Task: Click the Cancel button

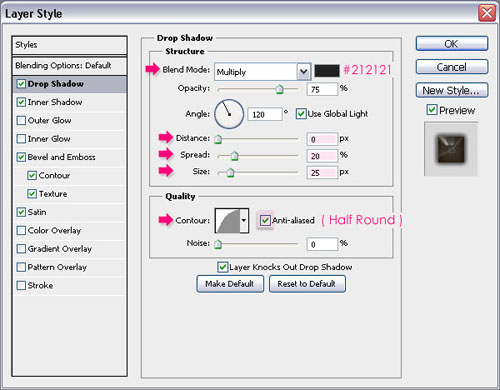Action: click(x=452, y=67)
